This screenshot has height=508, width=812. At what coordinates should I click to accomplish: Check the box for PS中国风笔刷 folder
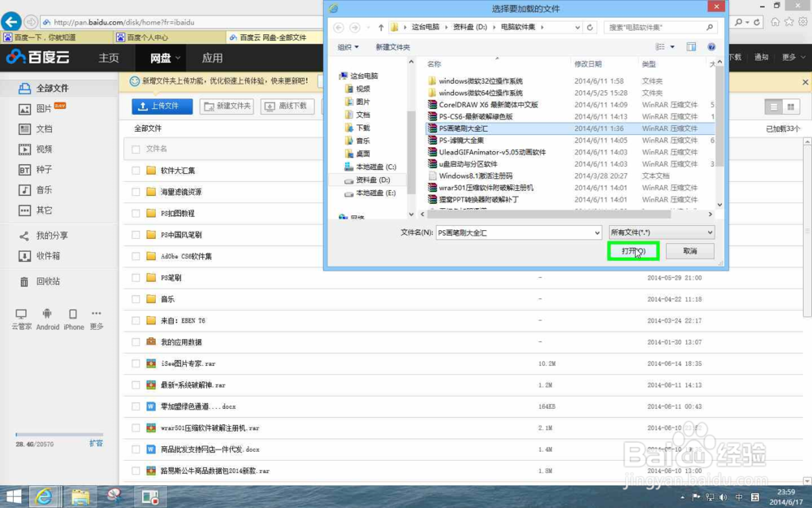pos(136,235)
